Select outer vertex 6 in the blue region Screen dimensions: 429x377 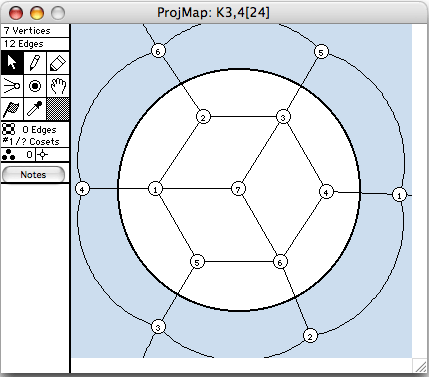pos(158,51)
